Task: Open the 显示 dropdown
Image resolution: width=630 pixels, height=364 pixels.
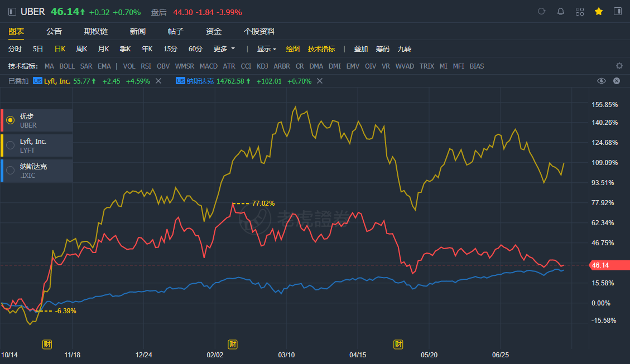Action: [x=266, y=49]
